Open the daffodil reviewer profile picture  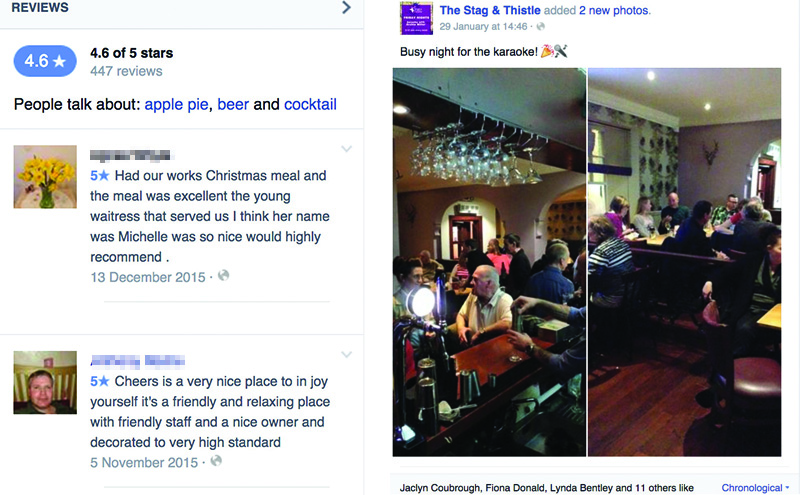(45, 176)
